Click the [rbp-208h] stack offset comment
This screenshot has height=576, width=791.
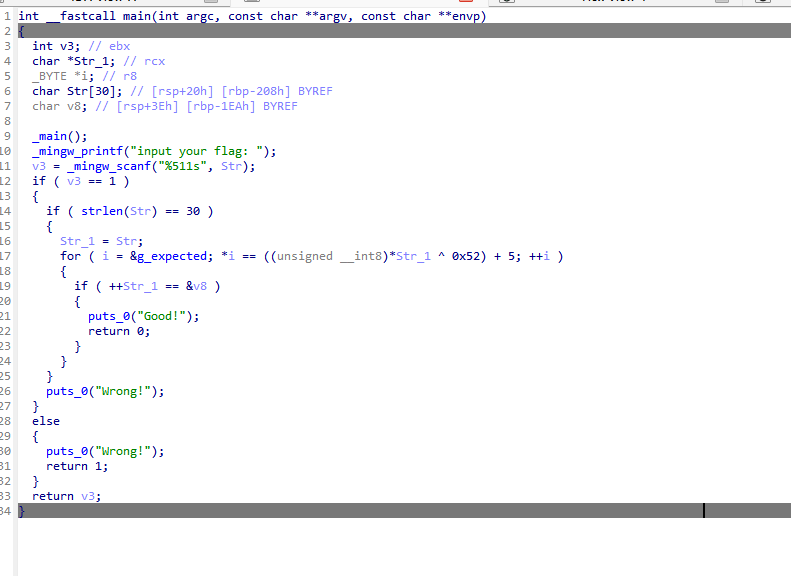click(x=256, y=91)
